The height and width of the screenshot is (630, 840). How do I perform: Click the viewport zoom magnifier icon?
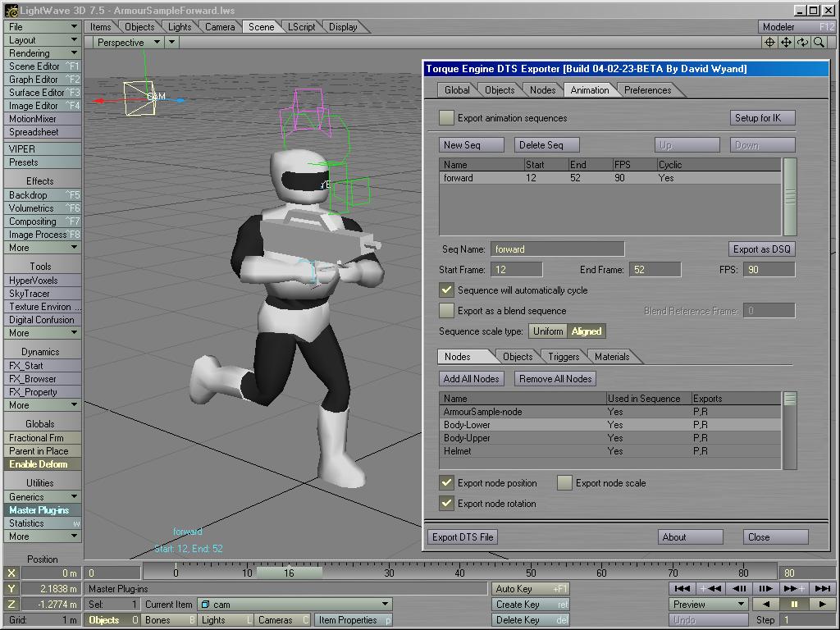(x=818, y=43)
